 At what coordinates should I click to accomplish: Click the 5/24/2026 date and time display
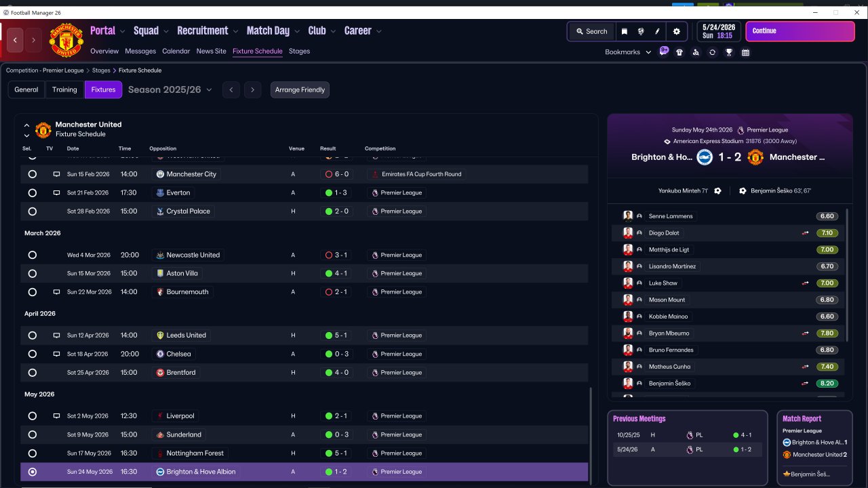coord(719,31)
